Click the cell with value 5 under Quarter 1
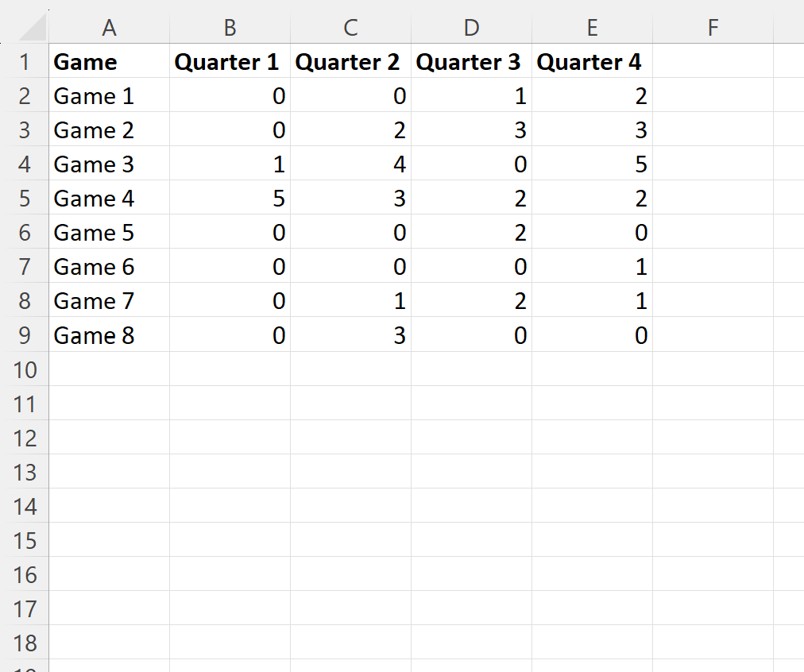The image size is (804, 672). coord(230,198)
